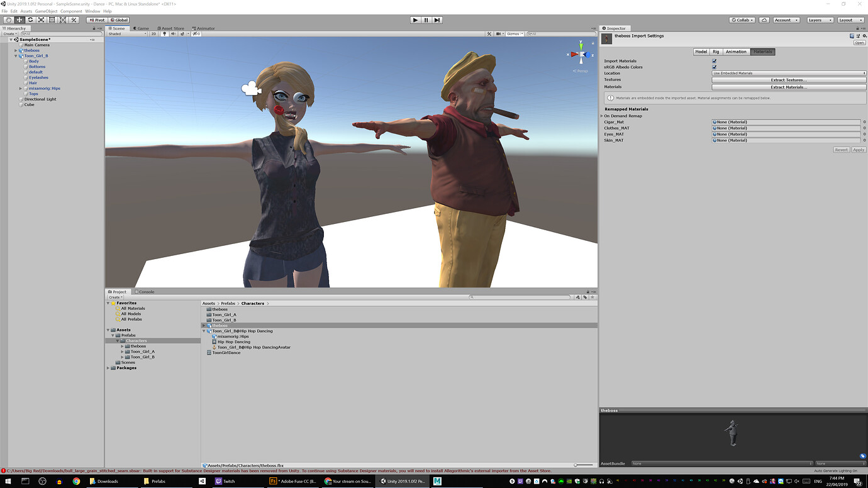Select the Cigar_Mat None Material object field

pos(786,121)
